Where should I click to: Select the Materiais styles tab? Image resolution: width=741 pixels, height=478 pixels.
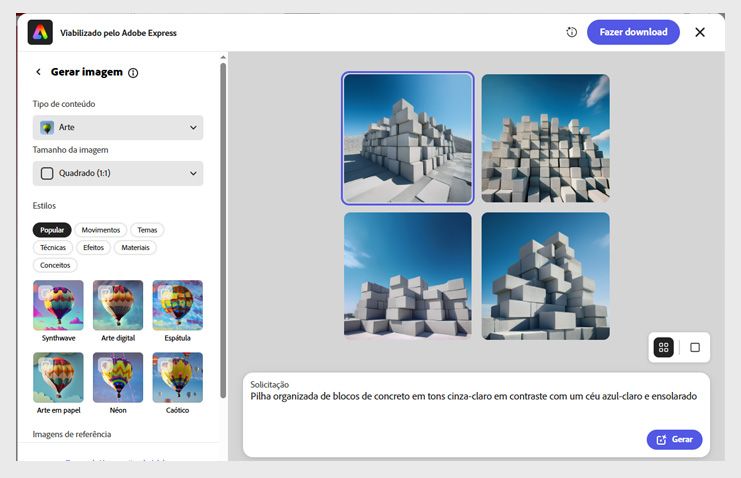(x=135, y=247)
